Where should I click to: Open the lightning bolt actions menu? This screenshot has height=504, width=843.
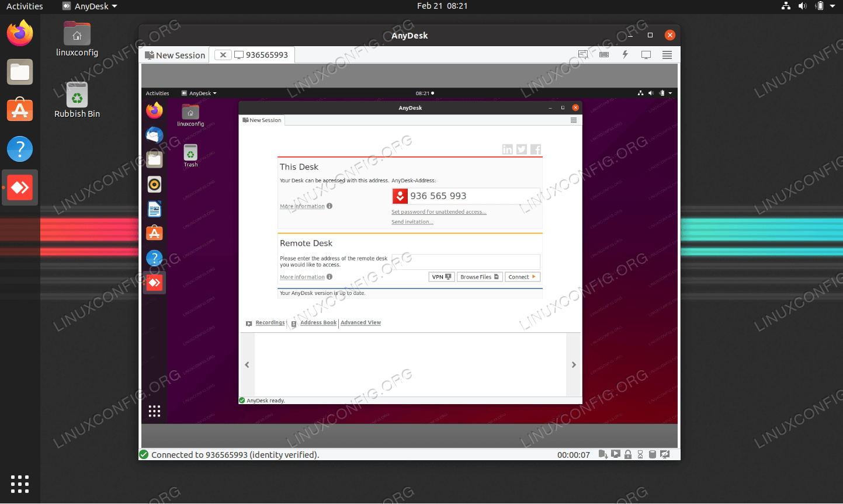625,54
